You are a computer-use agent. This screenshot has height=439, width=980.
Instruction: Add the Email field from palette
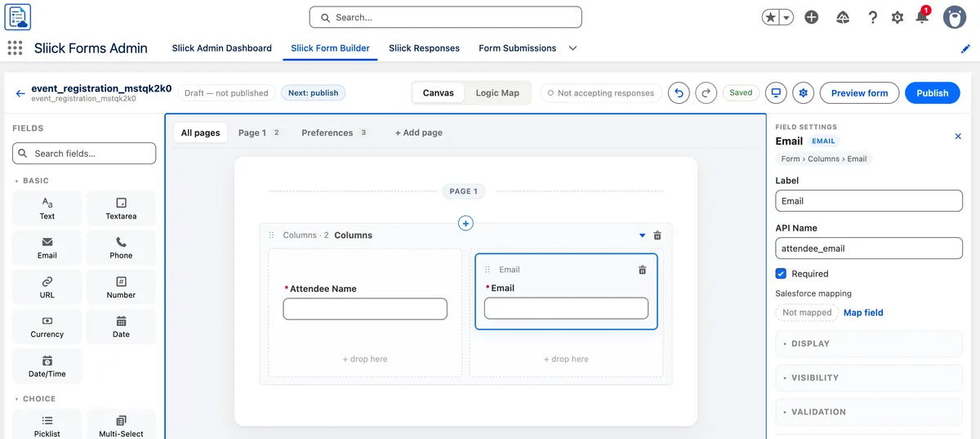[x=47, y=248]
